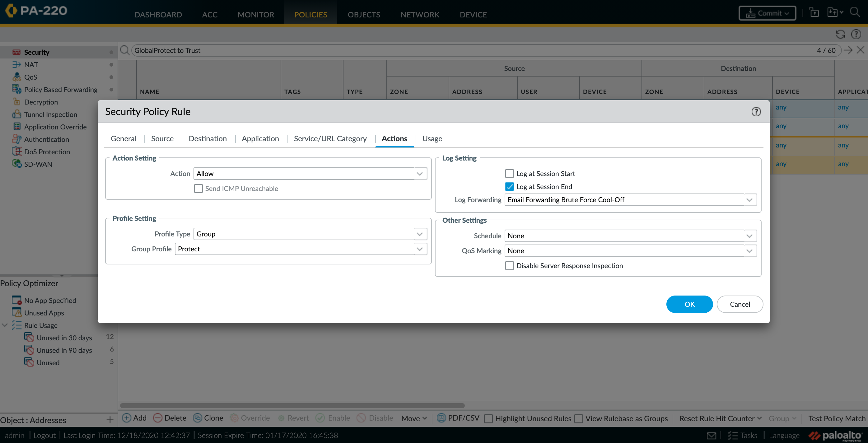
Task: Click the Cancel button
Action: tap(740, 304)
